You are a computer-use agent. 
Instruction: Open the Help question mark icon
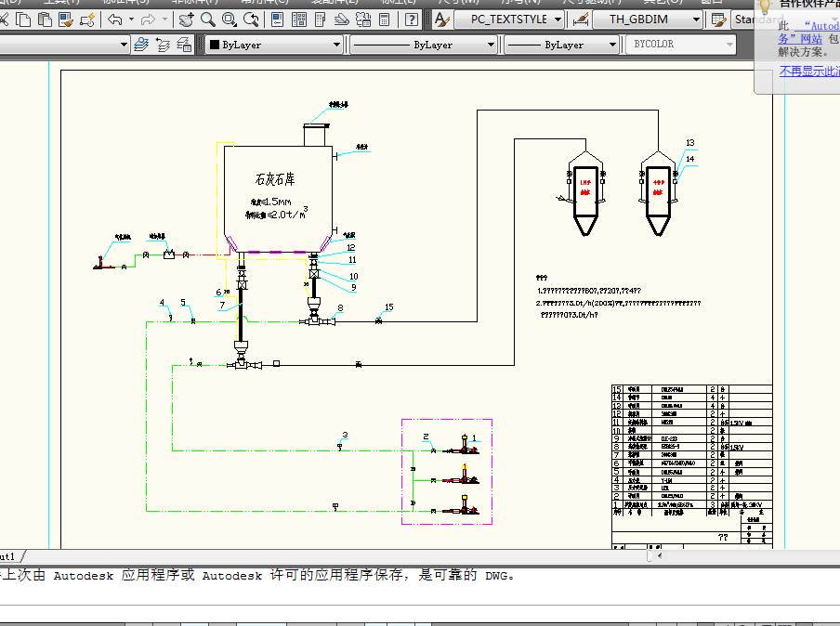click(411, 19)
